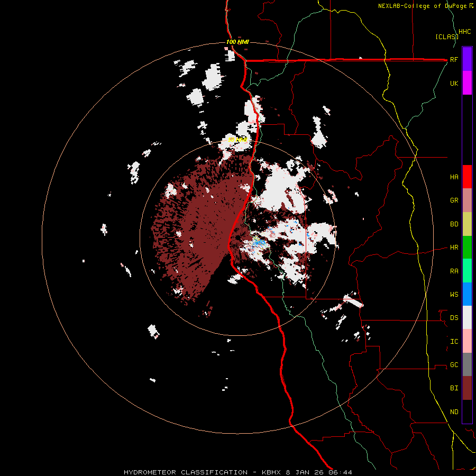Click the gray GC legend color swatch
The height and width of the screenshot is (476, 476).
(467, 364)
